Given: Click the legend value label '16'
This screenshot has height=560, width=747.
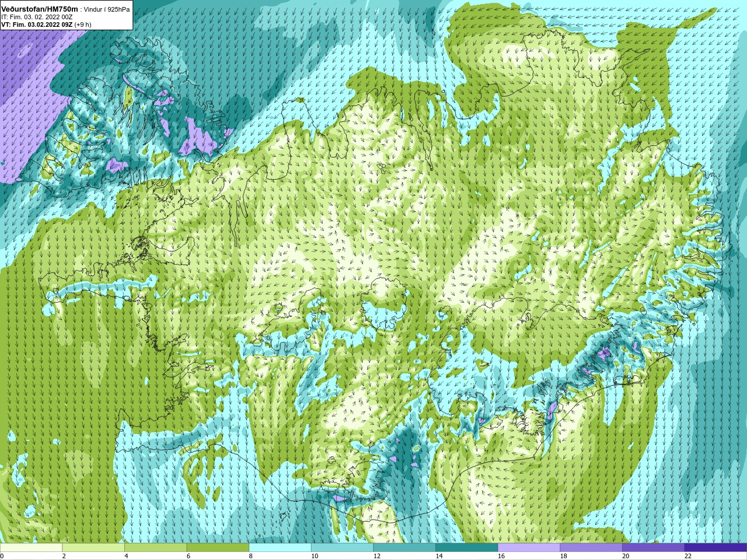Looking at the screenshot, I should (501, 556).
